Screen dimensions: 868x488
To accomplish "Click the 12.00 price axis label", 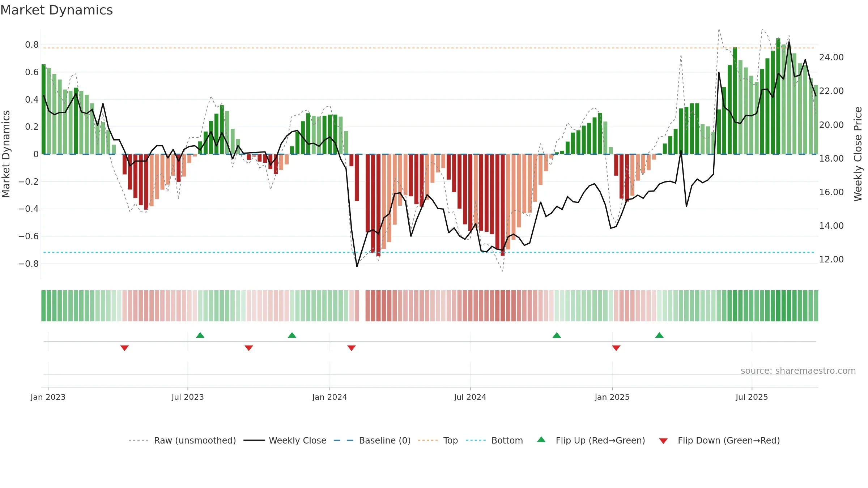I will 831,259.
